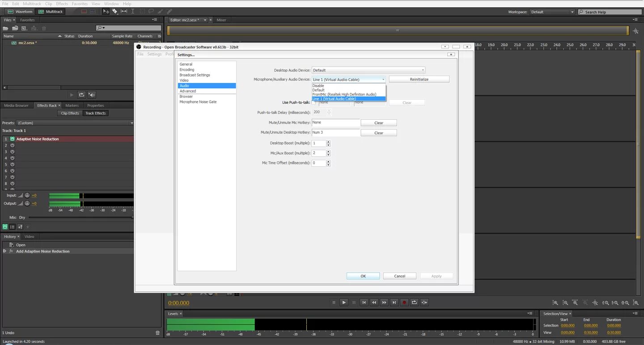Select the Move tool in the toolbar

coord(106,11)
